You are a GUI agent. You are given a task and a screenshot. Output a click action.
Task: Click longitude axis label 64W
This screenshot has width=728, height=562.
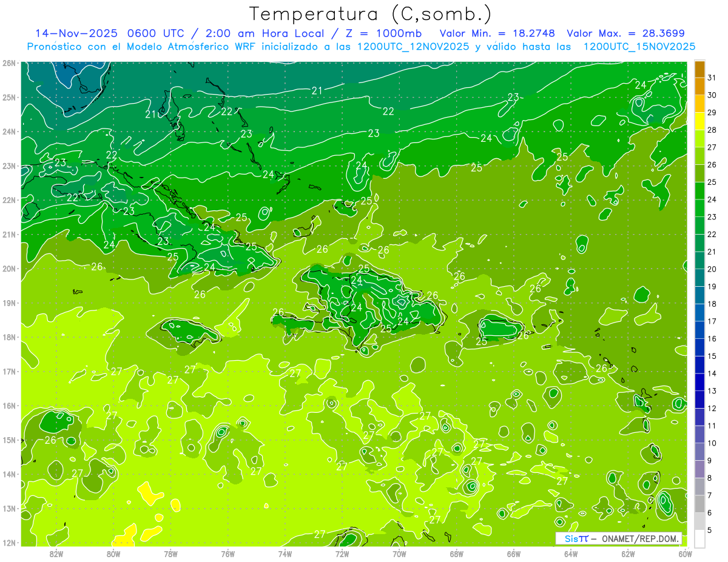571,554
